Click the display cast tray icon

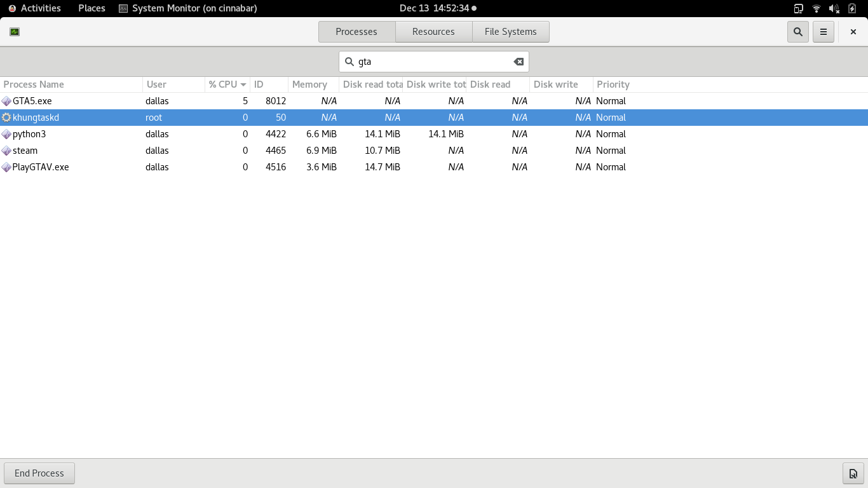(798, 8)
